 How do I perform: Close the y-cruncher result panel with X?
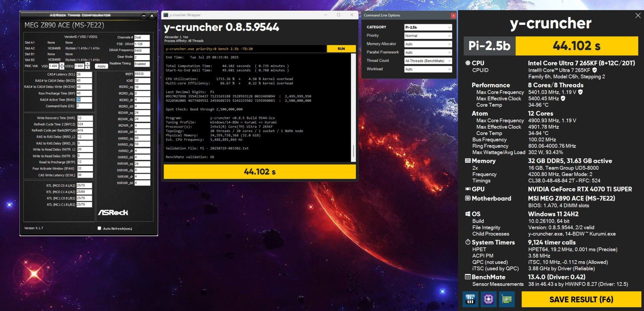[x=638, y=15]
